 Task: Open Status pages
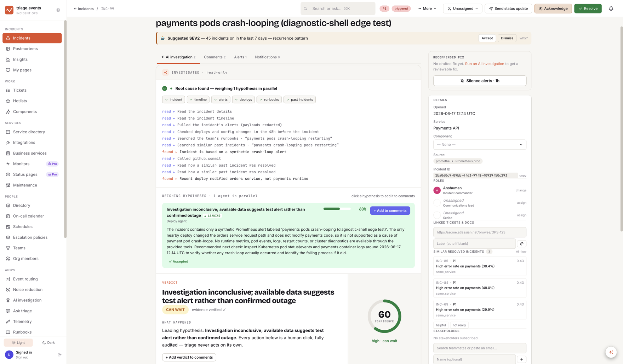tap(32, 174)
